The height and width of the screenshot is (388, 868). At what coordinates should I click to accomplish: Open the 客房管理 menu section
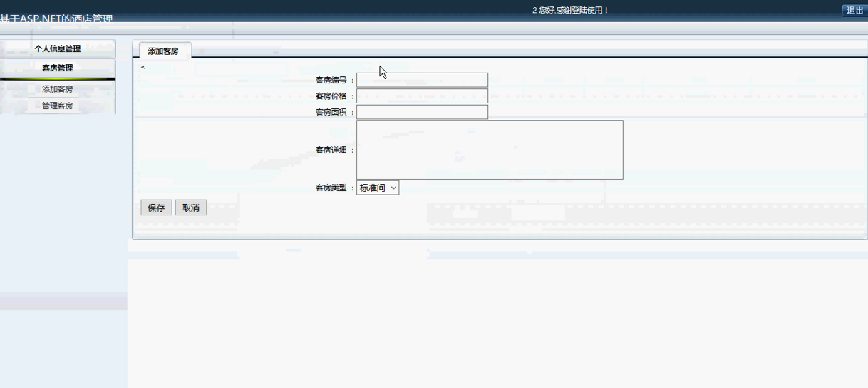[58, 68]
